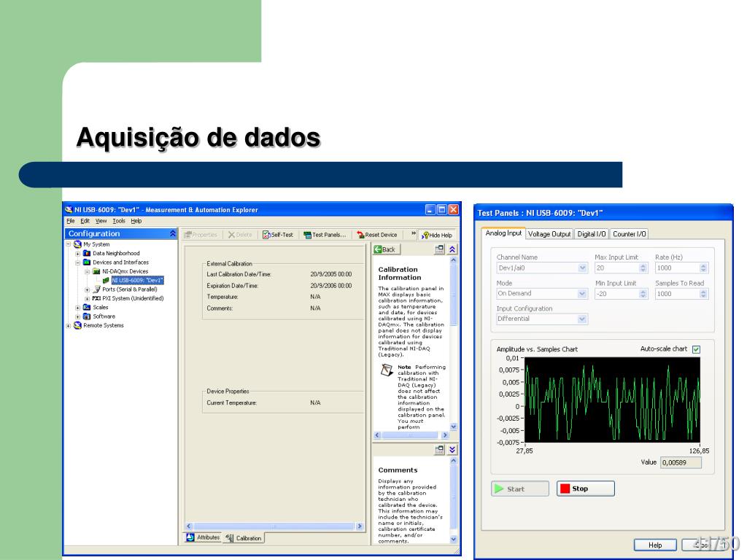Select the Devices and Interfaces tree node
Image resolution: width=747 pixels, height=560 pixels.
pos(120,262)
